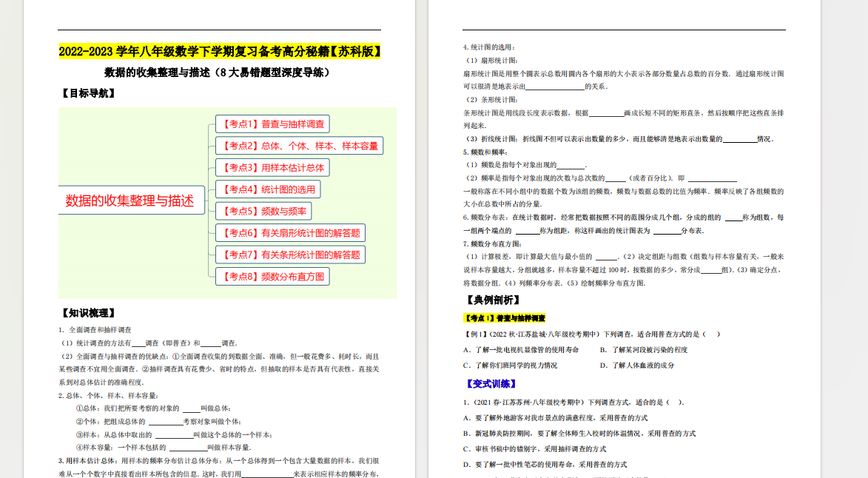Click mind map node 【考点1】普查与抽样调查
This screenshot has width=868, height=478.
coord(272,124)
